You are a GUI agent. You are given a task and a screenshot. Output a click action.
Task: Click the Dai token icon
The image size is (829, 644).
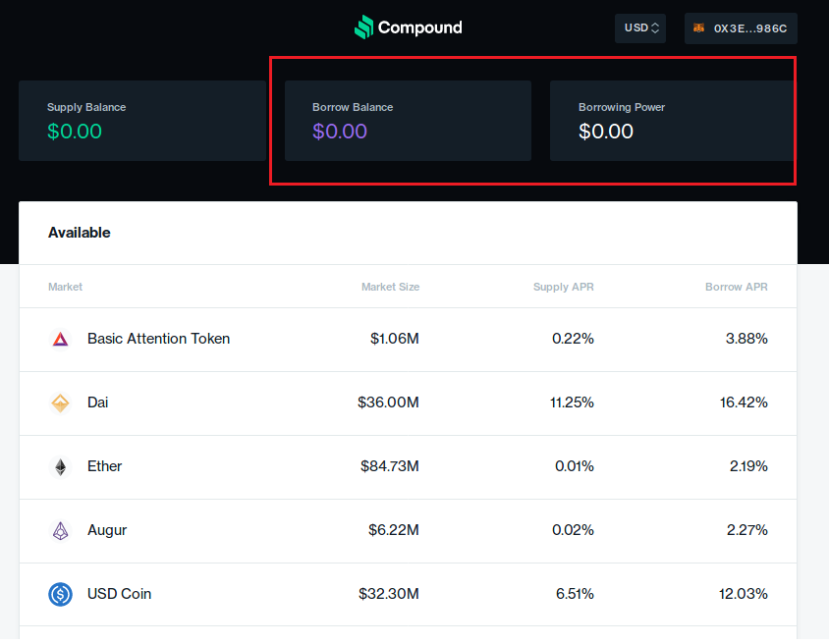[x=60, y=403]
